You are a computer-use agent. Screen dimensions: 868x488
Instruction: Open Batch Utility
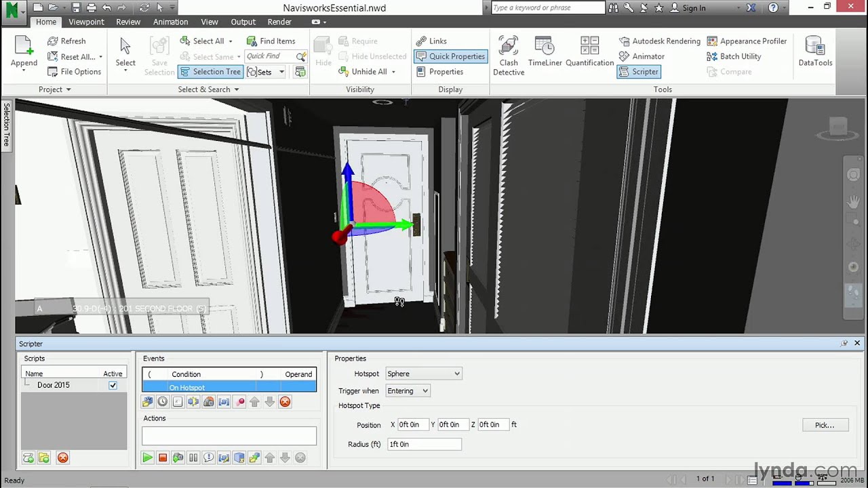734,56
